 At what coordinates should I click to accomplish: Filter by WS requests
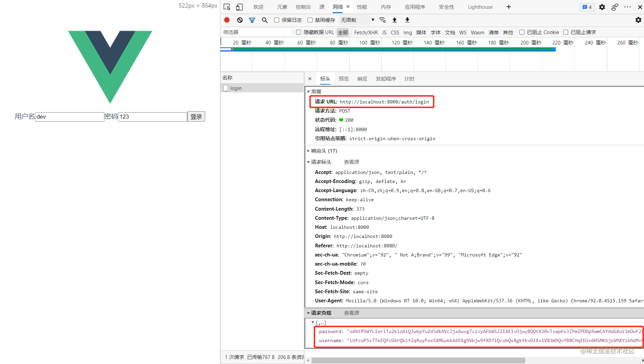pos(463,32)
